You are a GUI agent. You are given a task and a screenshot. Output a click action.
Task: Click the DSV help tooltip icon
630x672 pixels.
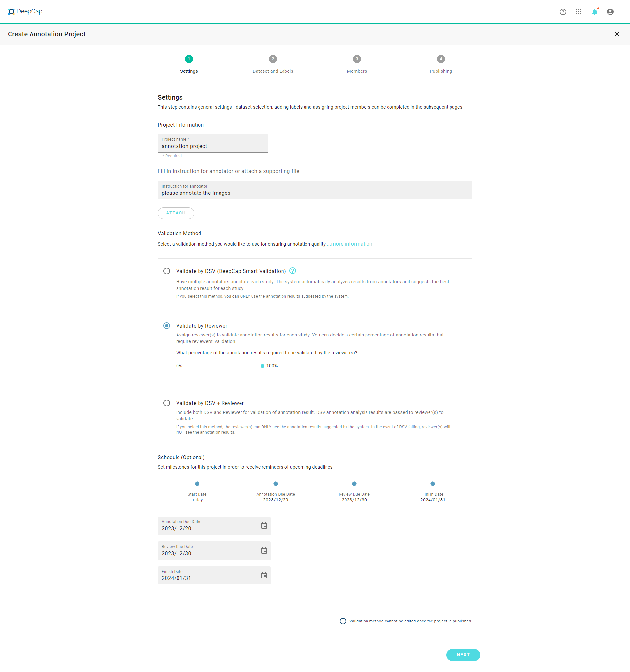point(292,271)
